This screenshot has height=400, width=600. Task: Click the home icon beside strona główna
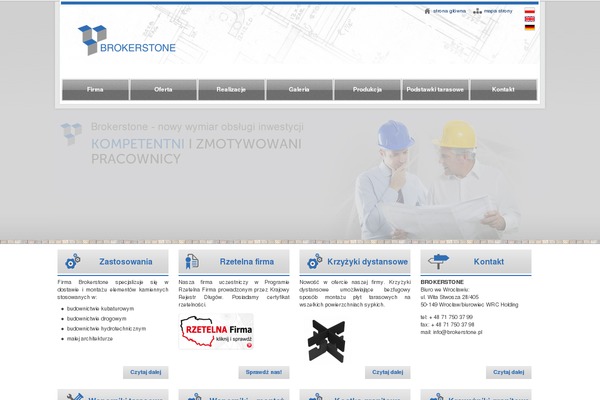427,11
